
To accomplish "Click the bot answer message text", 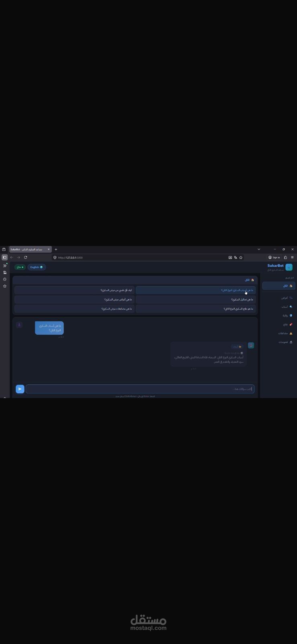I will pyautogui.click(x=209, y=359).
